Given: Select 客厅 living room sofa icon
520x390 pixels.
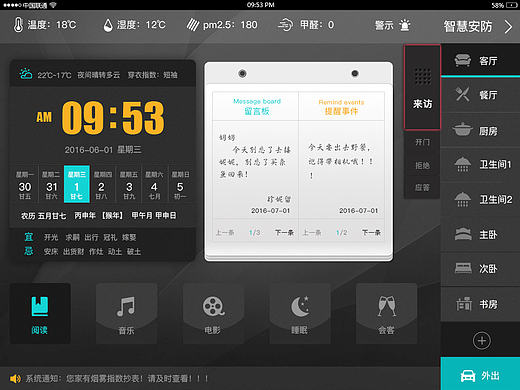Looking at the screenshot, I should (463, 61).
